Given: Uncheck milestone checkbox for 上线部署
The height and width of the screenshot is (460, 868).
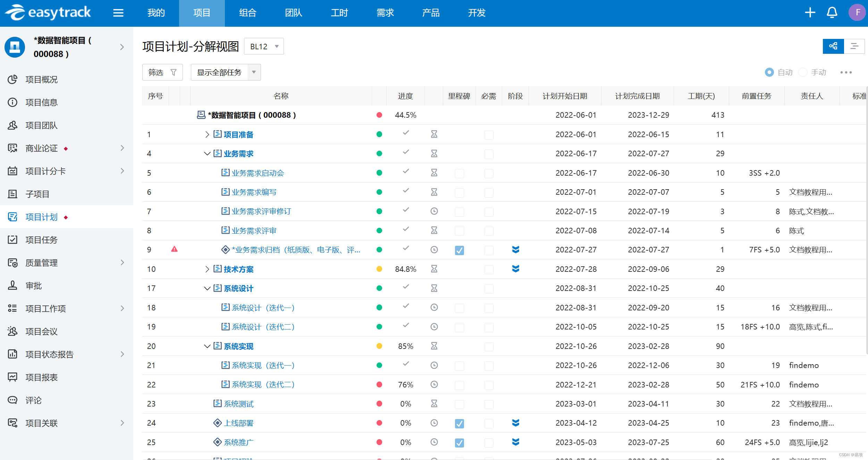Looking at the screenshot, I should (459, 423).
